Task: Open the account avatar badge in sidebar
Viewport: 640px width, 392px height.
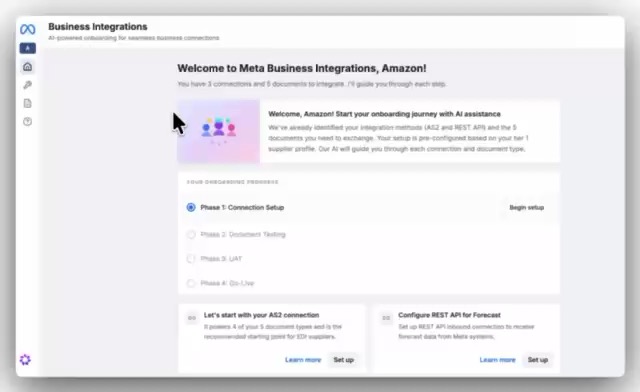Action: pyautogui.click(x=27, y=48)
